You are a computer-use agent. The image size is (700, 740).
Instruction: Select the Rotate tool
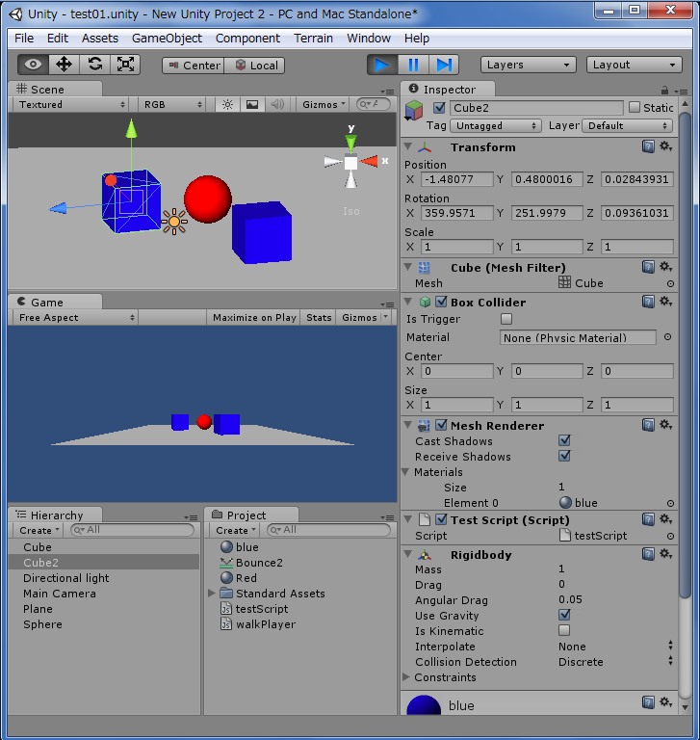coord(94,65)
